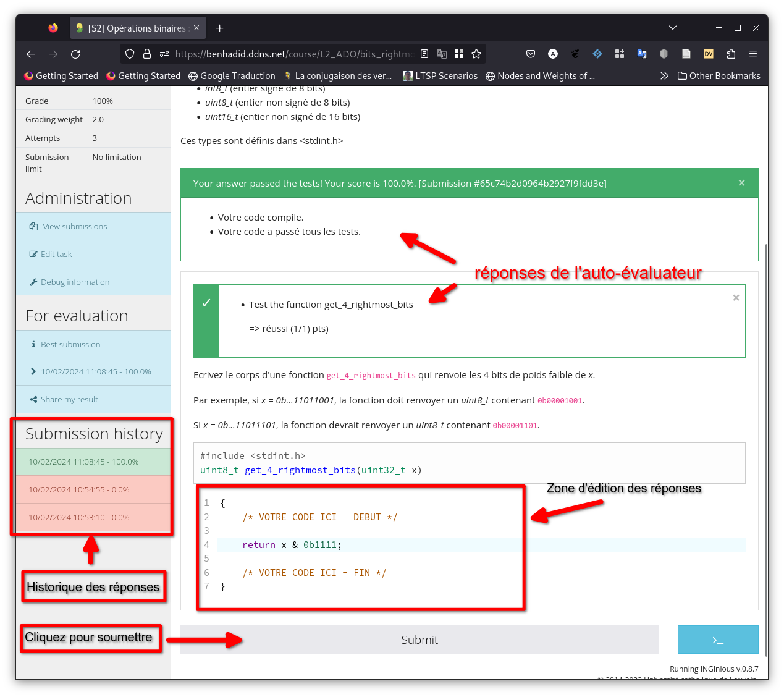Click Share my result link
784x697 pixels.
(93, 400)
